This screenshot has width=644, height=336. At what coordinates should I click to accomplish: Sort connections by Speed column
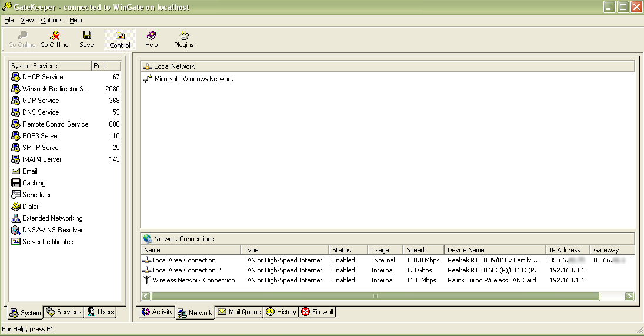click(x=424, y=250)
